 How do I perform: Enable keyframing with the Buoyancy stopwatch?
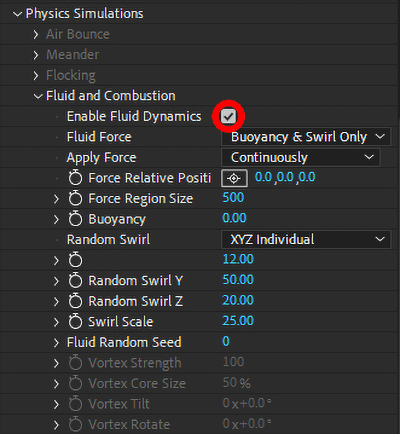point(75,219)
